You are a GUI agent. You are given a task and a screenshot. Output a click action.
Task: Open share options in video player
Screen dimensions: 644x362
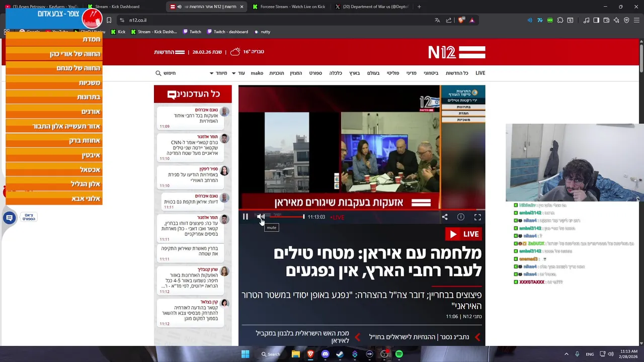point(445,217)
